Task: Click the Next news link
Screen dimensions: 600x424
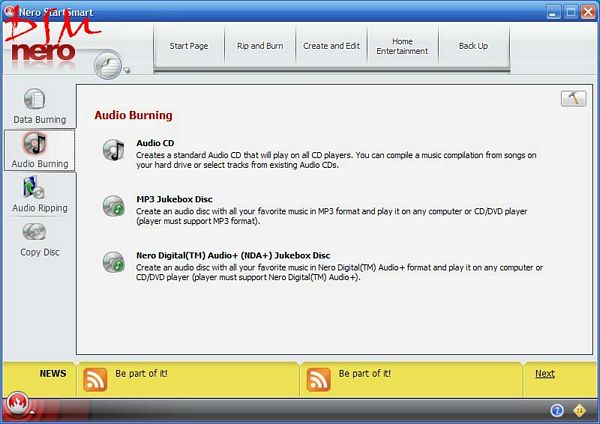Action: [544, 374]
